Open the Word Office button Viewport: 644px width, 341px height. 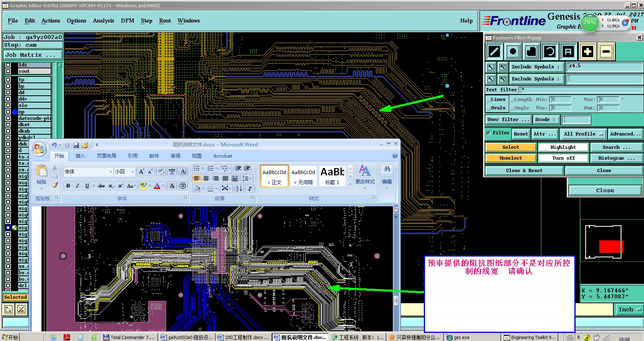click(x=39, y=149)
